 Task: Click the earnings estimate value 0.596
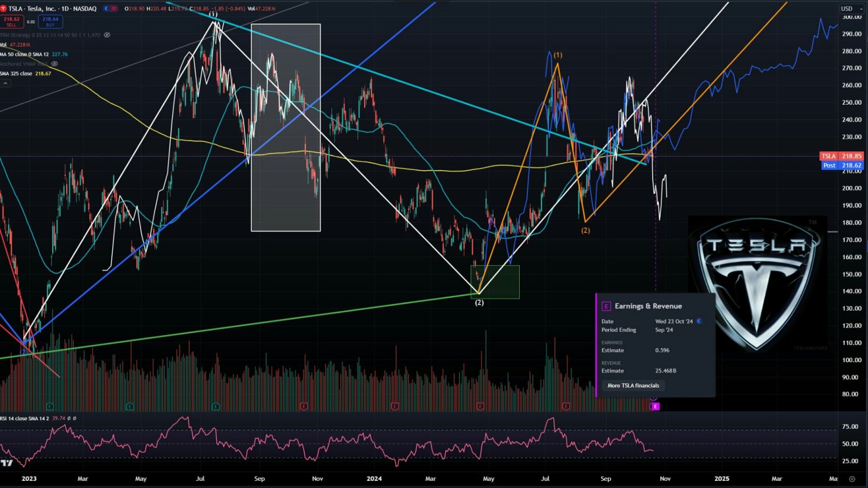[x=662, y=350]
